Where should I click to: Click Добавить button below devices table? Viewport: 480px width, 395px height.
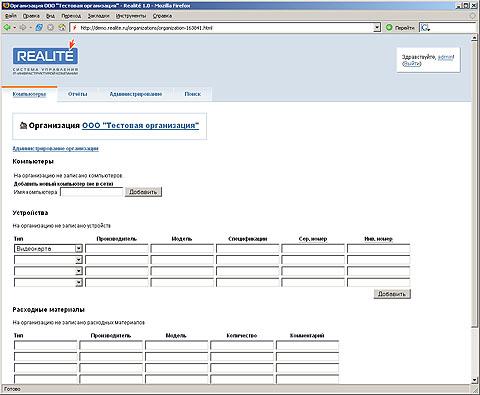point(392,294)
